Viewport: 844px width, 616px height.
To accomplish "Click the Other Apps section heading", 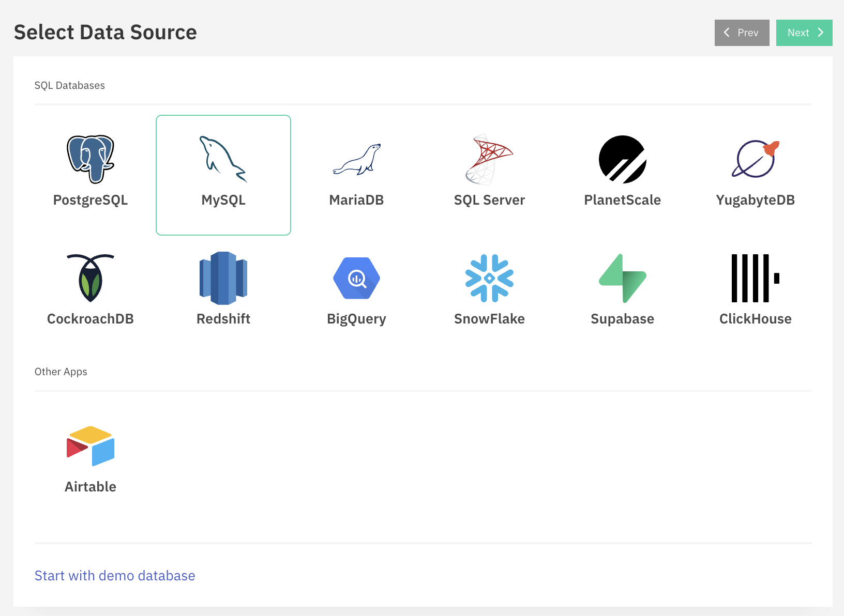I will pos(61,372).
